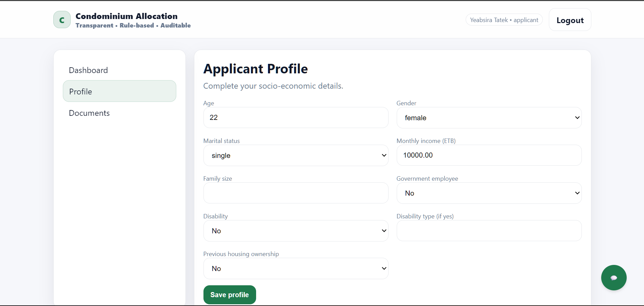Select the Profile sidebar entry

119,91
